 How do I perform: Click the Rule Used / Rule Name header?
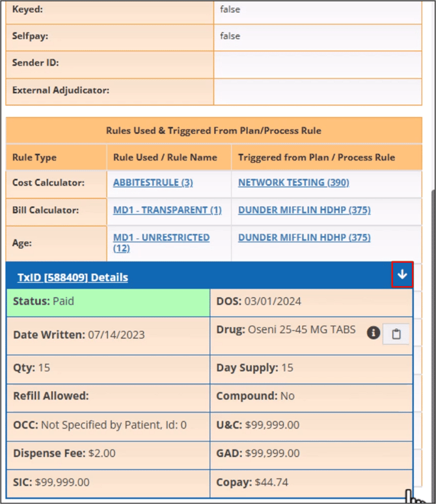165,157
